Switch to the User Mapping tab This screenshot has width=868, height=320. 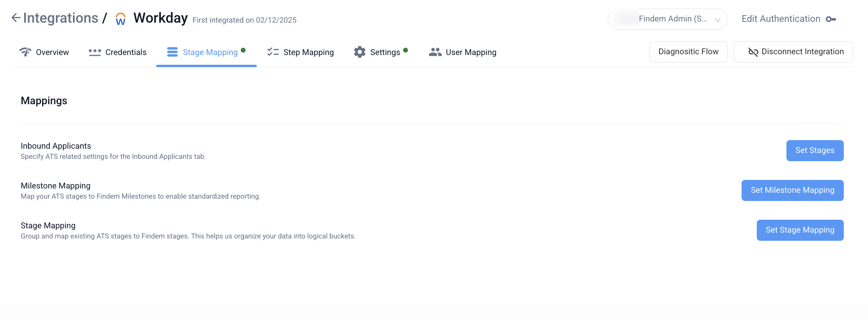[x=462, y=52]
